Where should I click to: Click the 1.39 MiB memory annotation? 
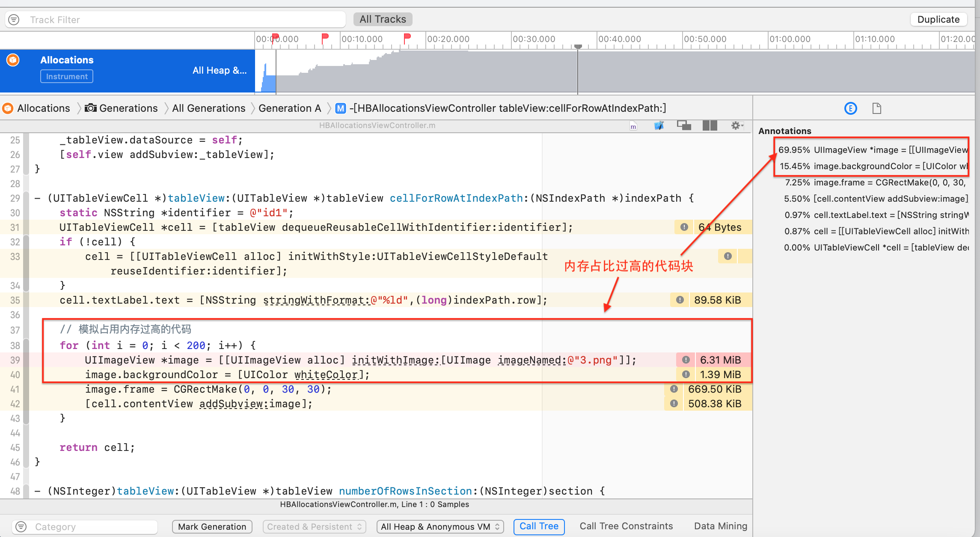click(x=721, y=374)
